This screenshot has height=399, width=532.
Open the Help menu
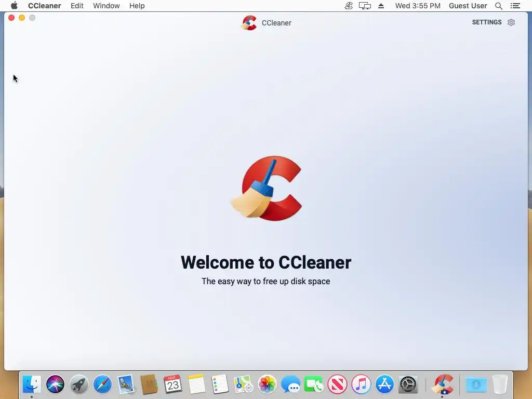tap(137, 6)
